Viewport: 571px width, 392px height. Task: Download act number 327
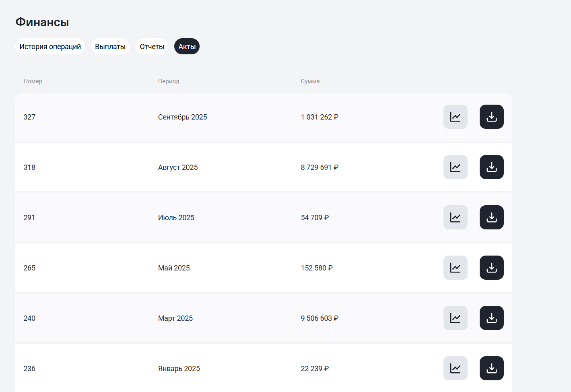(x=491, y=117)
